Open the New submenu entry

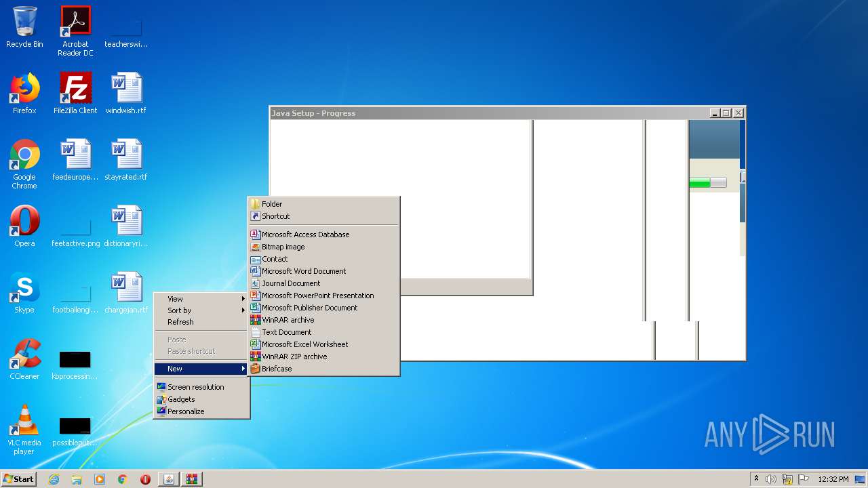(201, 369)
